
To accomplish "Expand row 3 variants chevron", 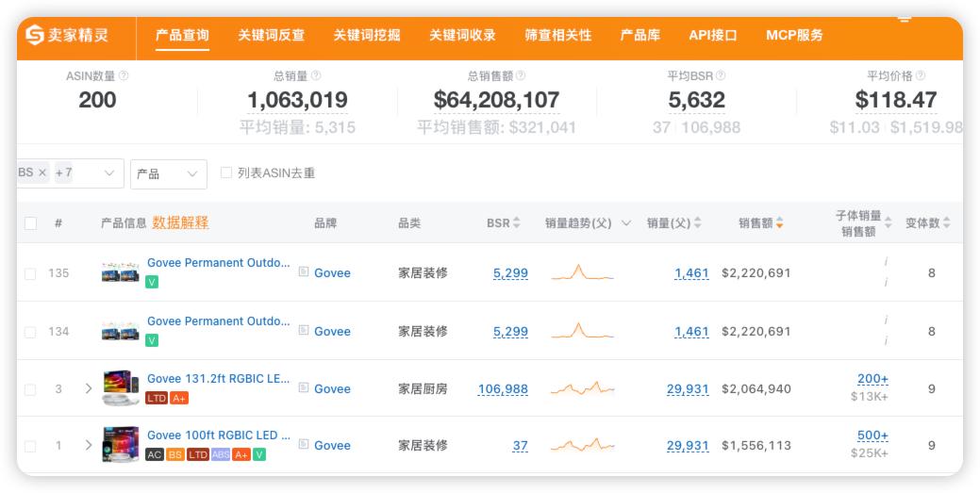I will [x=88, y=388].
